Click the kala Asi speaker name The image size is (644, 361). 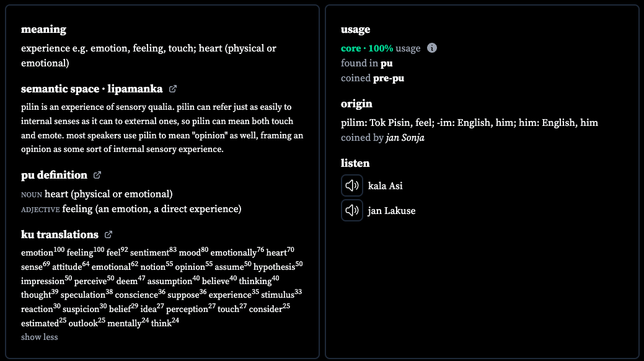click(x=386, y=186)
